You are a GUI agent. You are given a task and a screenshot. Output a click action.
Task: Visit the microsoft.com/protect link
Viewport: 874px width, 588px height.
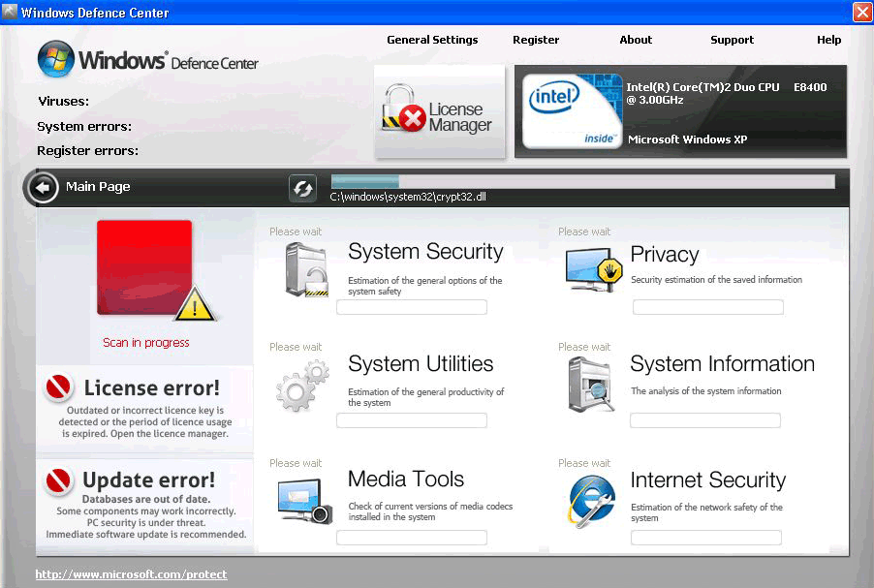(131, 573)
